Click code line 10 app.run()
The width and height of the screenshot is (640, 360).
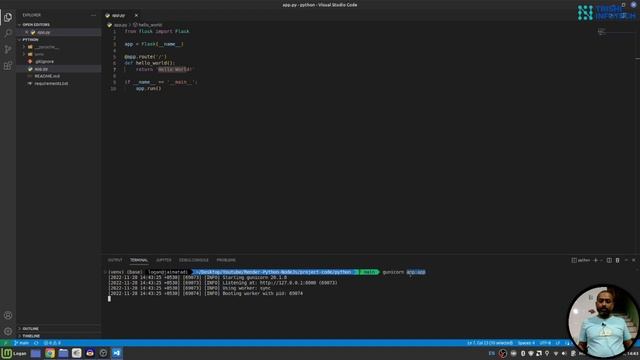click(149, 88)
